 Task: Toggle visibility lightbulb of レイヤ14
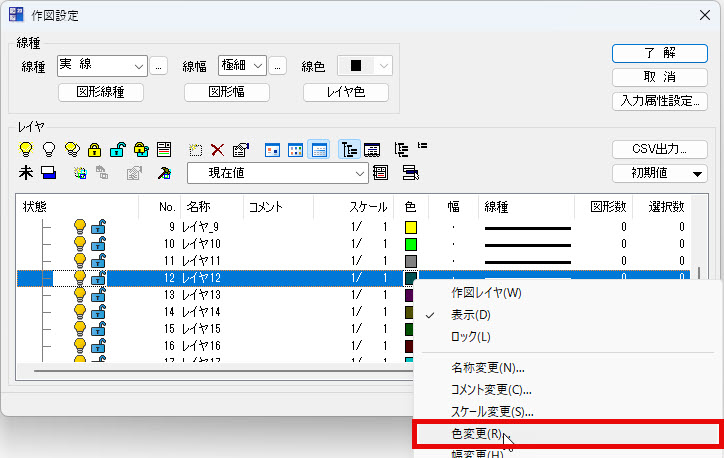coord(80,312)
